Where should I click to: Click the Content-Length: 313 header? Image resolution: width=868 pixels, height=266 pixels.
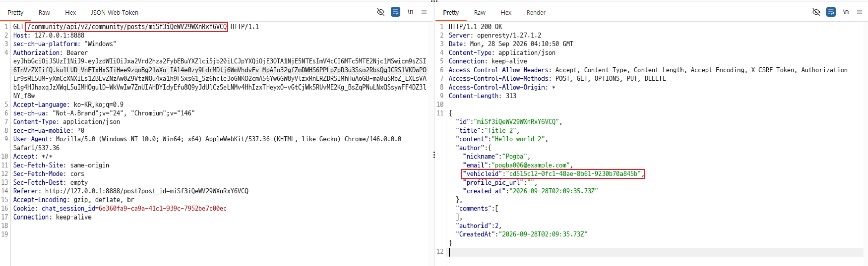click(x=482, y=96)
